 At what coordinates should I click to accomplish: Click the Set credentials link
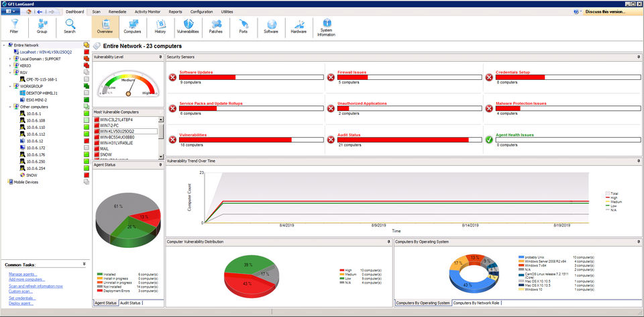coord(23,298)
